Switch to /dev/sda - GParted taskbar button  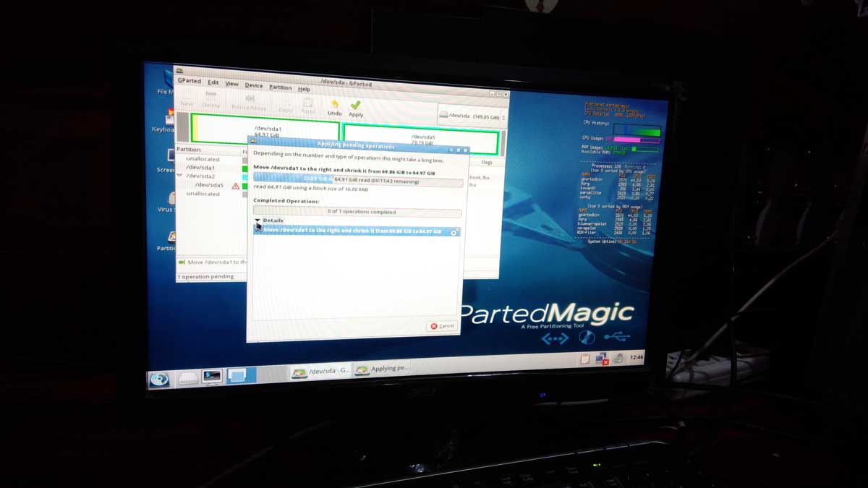pyautogui.click(x=320, y=371)
